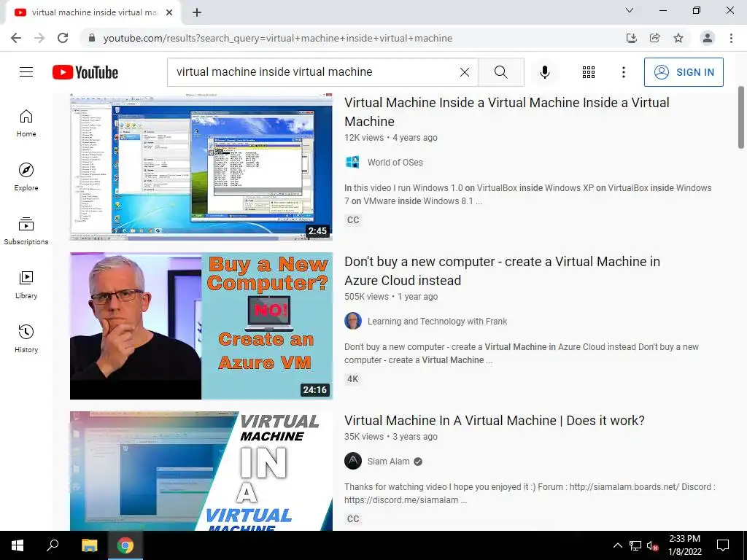The width and height of the screenshot is (747, 560).
Task: Open the YouTube guide hamburger menu
Action: tap(26, 72)
